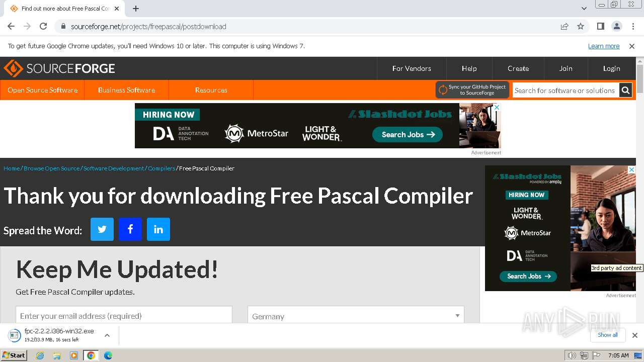Viewport: 644px width, 362px height.
Task: Click the address bar URL
Action: [x=148, y=27]
